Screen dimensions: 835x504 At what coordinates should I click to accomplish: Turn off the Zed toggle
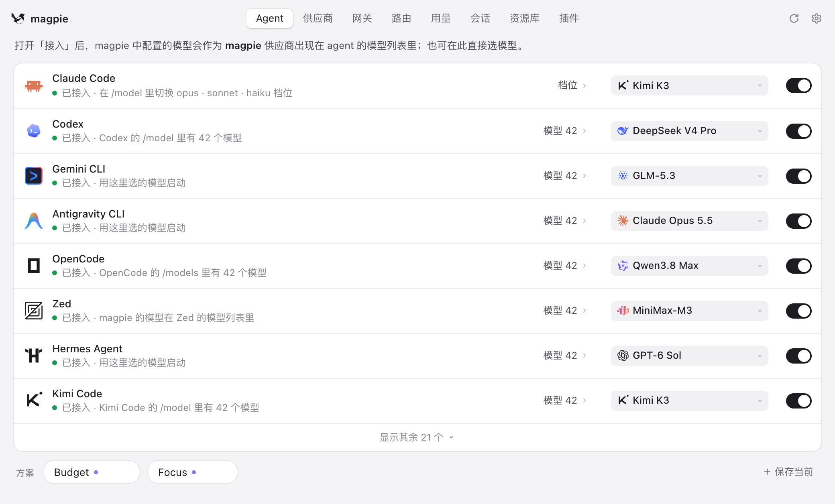point(798,311)
